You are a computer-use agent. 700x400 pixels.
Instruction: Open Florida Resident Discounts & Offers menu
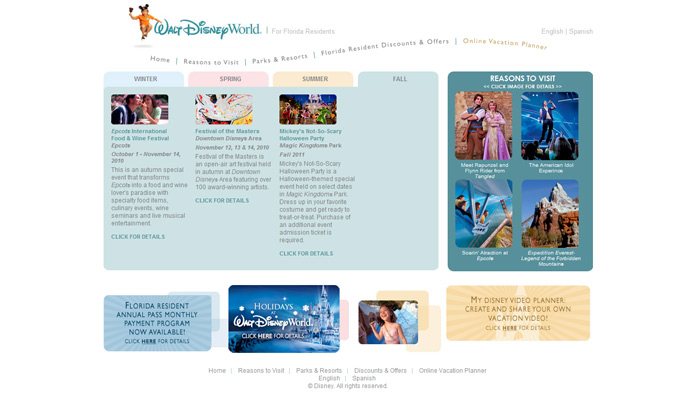point(385,46)
